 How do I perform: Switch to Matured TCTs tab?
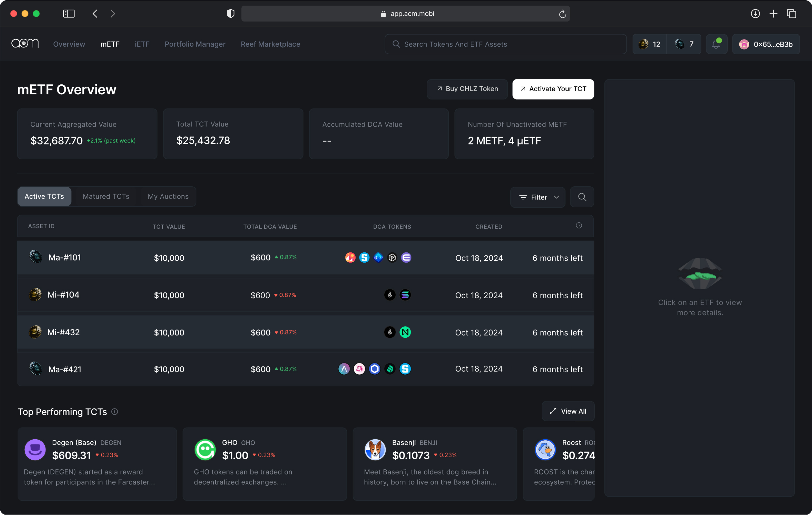coord(106,196)
